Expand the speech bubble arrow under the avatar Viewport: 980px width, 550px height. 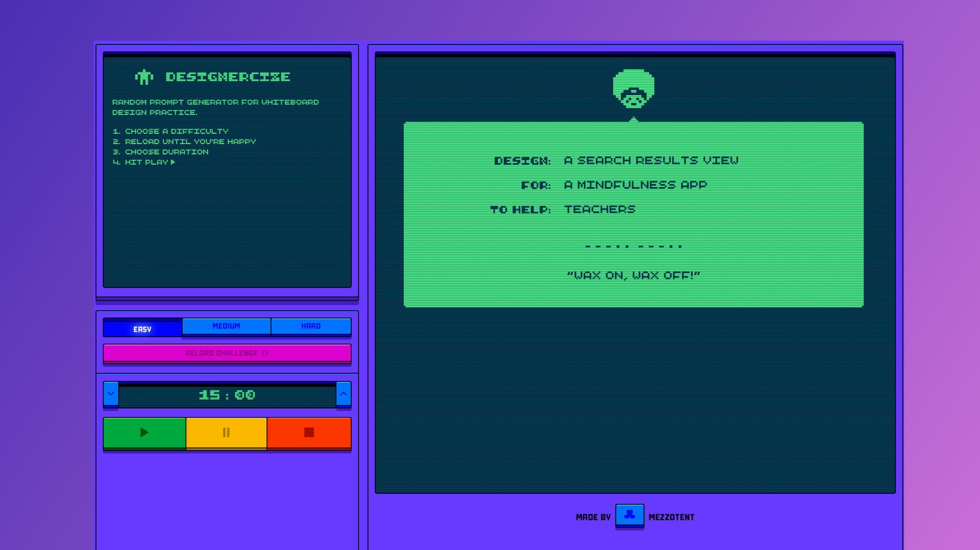pos(634,118)
